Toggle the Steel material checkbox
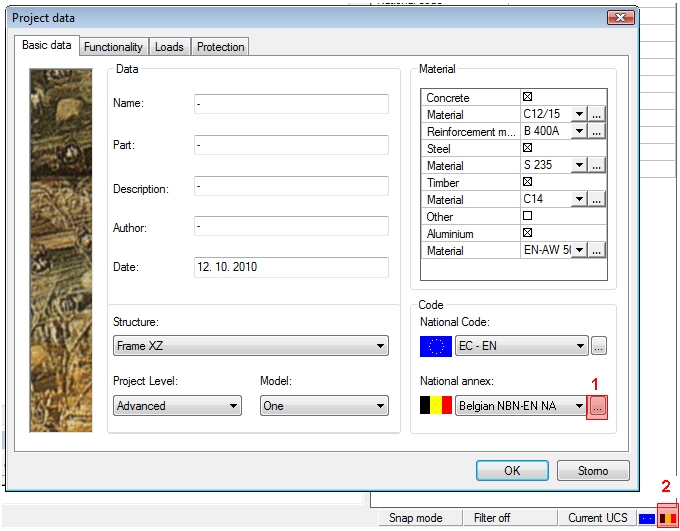This screenshot has width=680, height=531. pos(527,148)
